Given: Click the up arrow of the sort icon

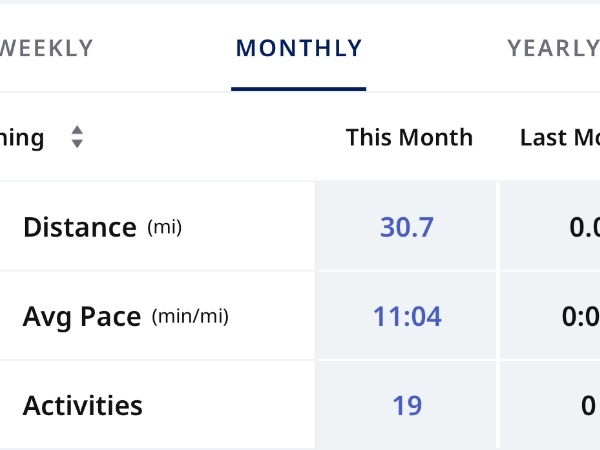Looking at the screenshot, I should [77, 130].
